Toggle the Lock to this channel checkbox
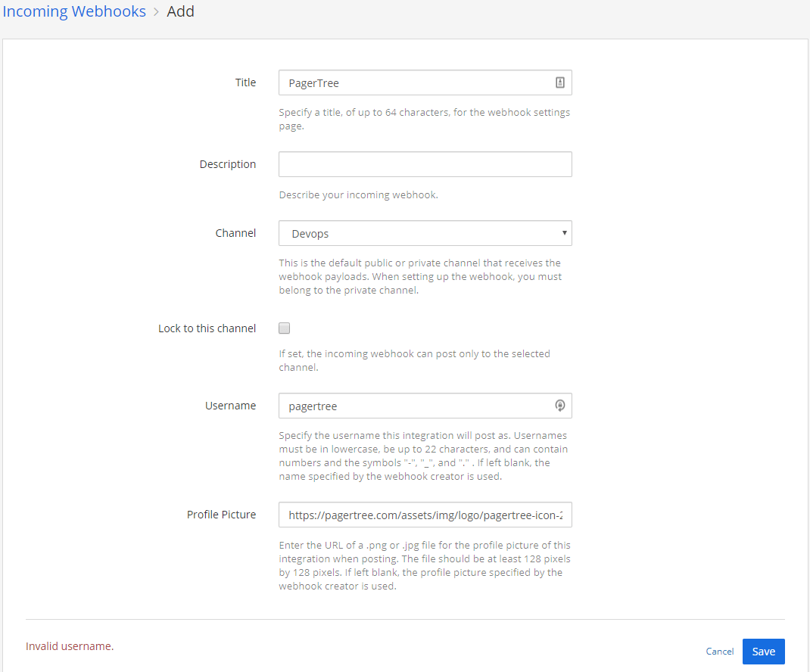Image resolution: width=810 pixels, height=672 pixels. pyautogui.click(x=285, y=328)
